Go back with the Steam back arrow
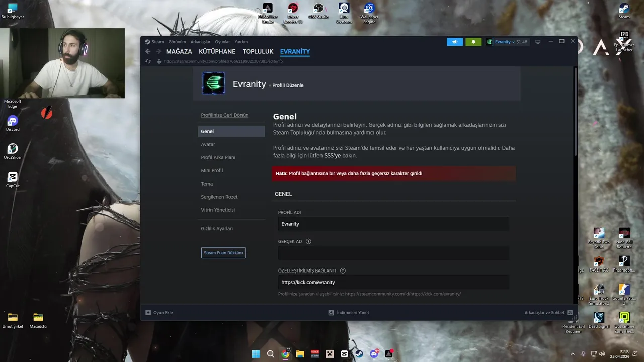644x362 pixels. (148, 51)
